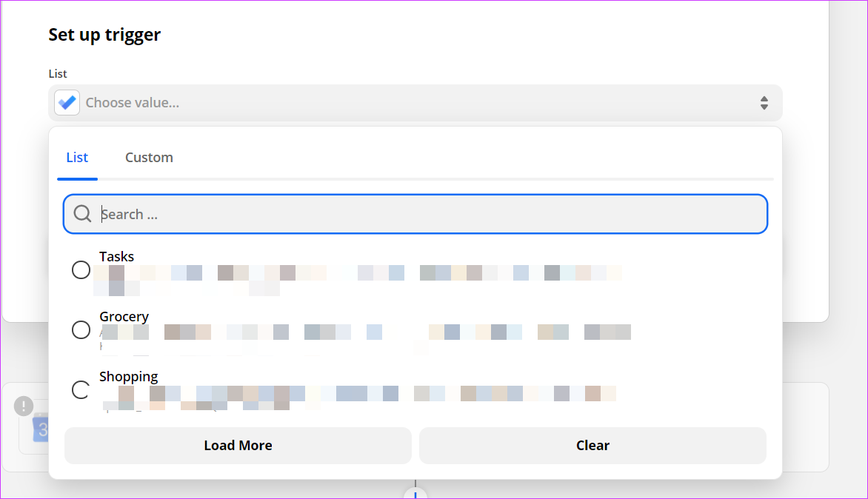Select the Tasks radio button
The image size is (868, 499).
(x=81, y=270)
